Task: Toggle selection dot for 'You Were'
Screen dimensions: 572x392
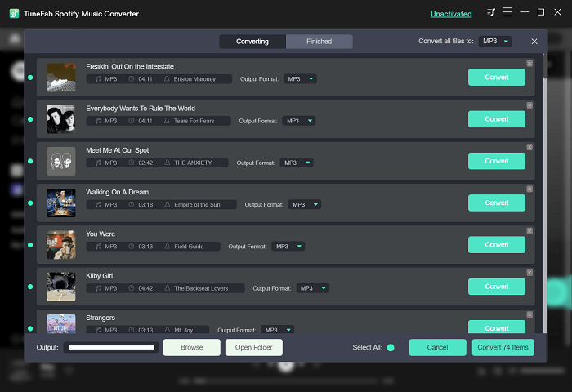Action: pos(30,245)
